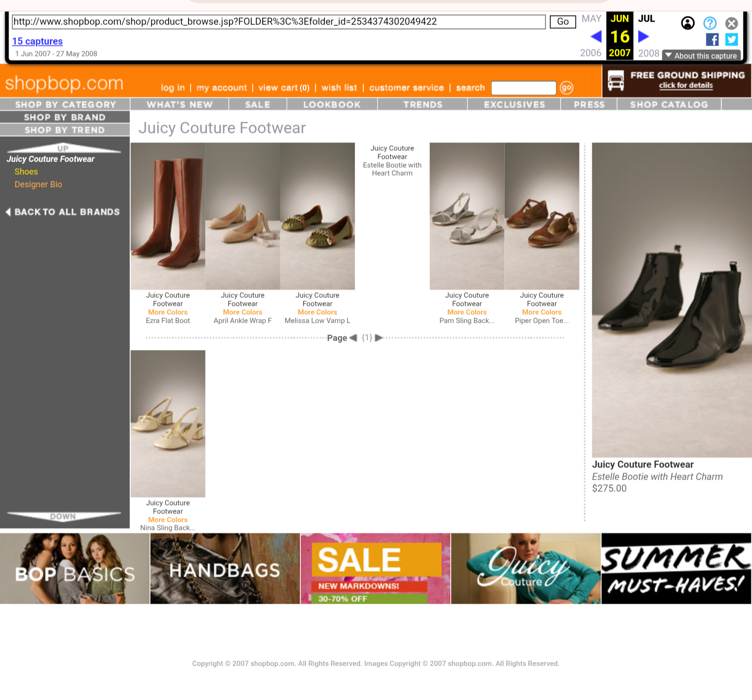Click the DOWN arrow in sidebar
752x700 pixels.
(63, 516)
